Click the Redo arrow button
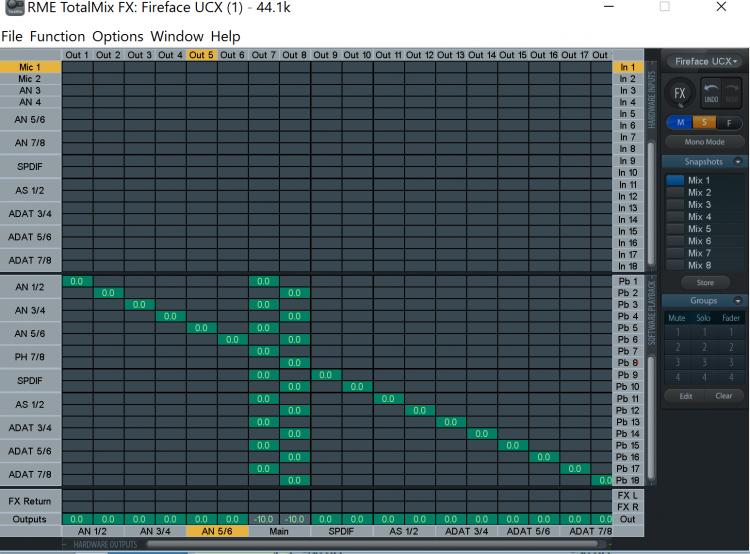 pos(731,92)
